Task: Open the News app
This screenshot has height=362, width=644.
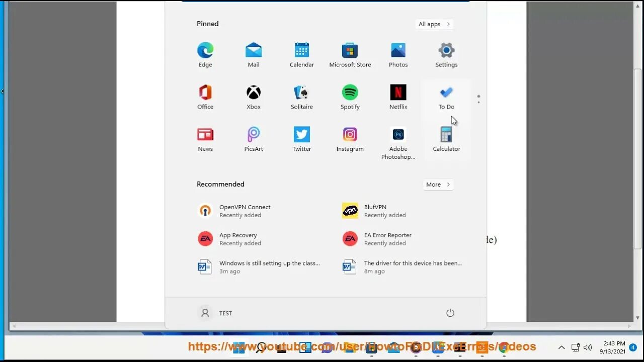Action: [x=205, y=139]
